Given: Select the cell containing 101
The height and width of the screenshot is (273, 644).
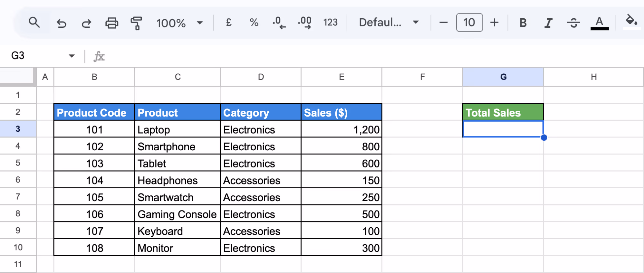Looking at the screenshot, I should [x=94, y=129].
